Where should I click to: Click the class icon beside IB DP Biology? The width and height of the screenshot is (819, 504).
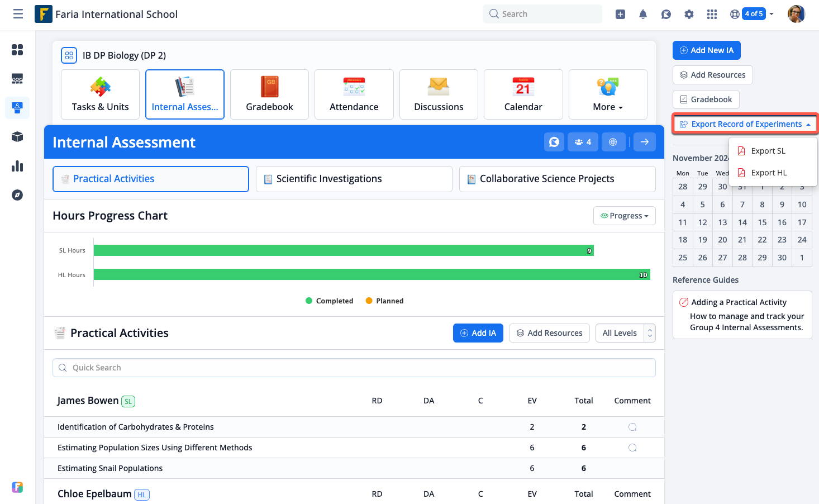69,55
